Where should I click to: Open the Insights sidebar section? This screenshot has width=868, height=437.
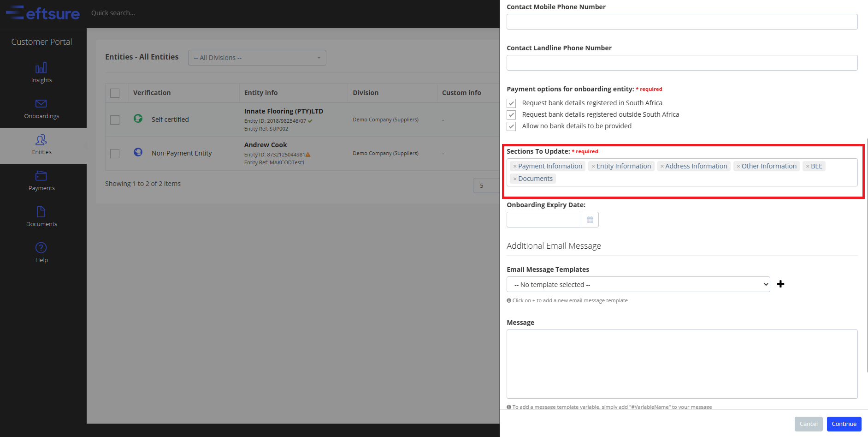[41, 73]
